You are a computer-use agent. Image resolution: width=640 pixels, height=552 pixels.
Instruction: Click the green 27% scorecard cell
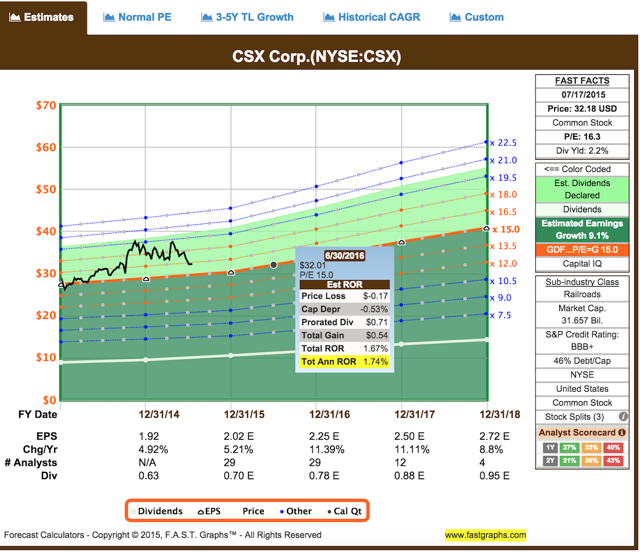click(x=569, y=447)
